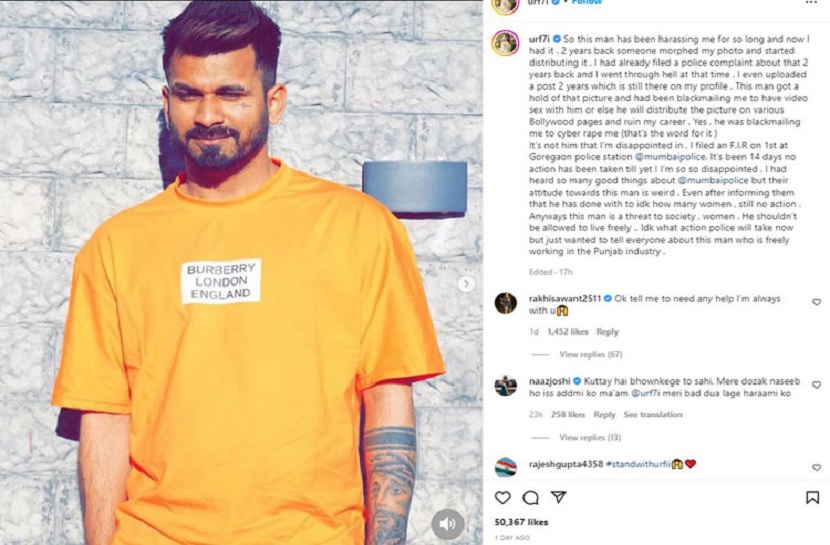Screen dimensions: 830x545
Task: Save post using the bookmark icon
Action: pos(813,497)
